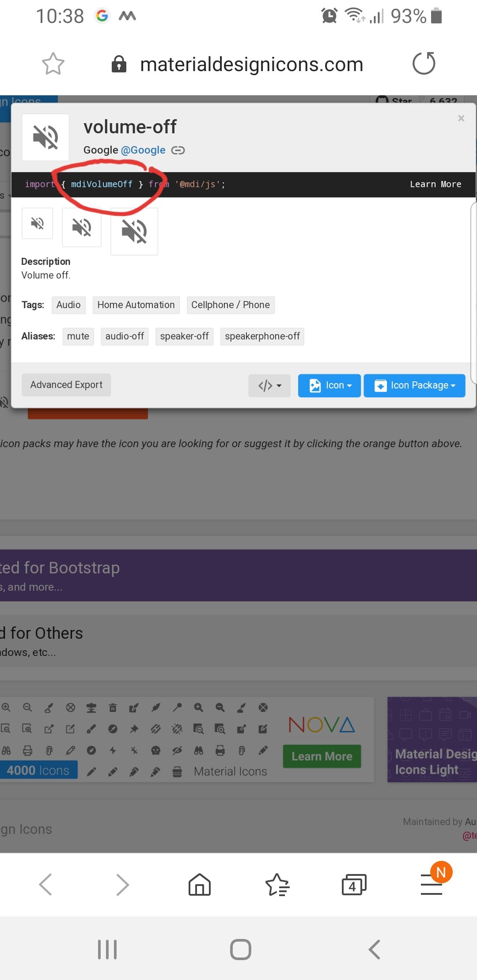Click the Cellphone / Phone tag
Screen dimensions: 477x980
click(231, 305)
